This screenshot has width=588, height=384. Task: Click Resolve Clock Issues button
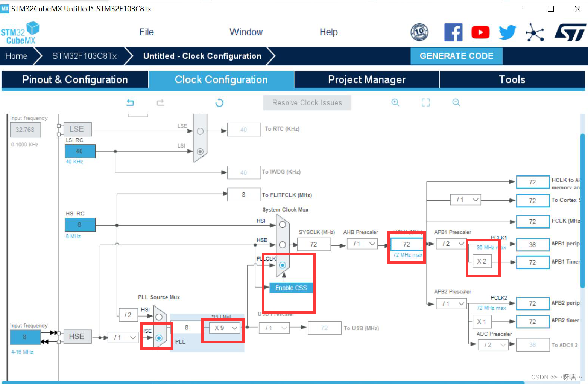tap(307, 103)
